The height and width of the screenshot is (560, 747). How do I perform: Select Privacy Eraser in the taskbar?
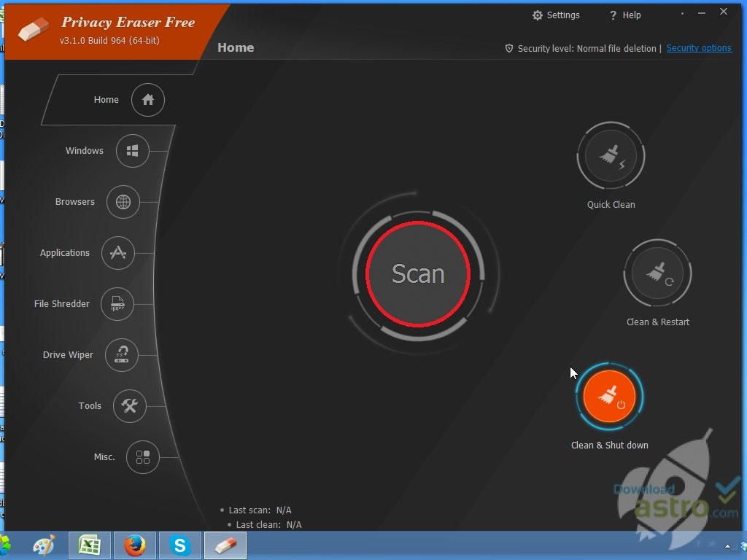pyautogui.click(x=225, y=545)
